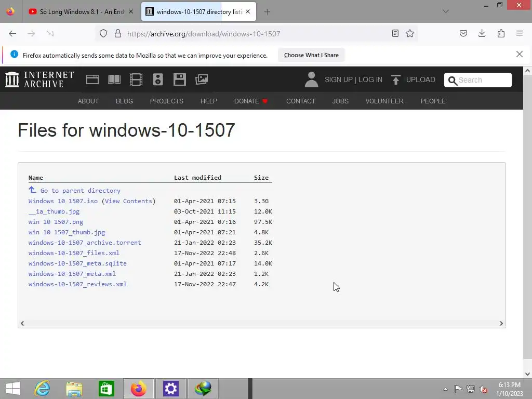Open the VOLUNTEER menu item

click(384, 101)
